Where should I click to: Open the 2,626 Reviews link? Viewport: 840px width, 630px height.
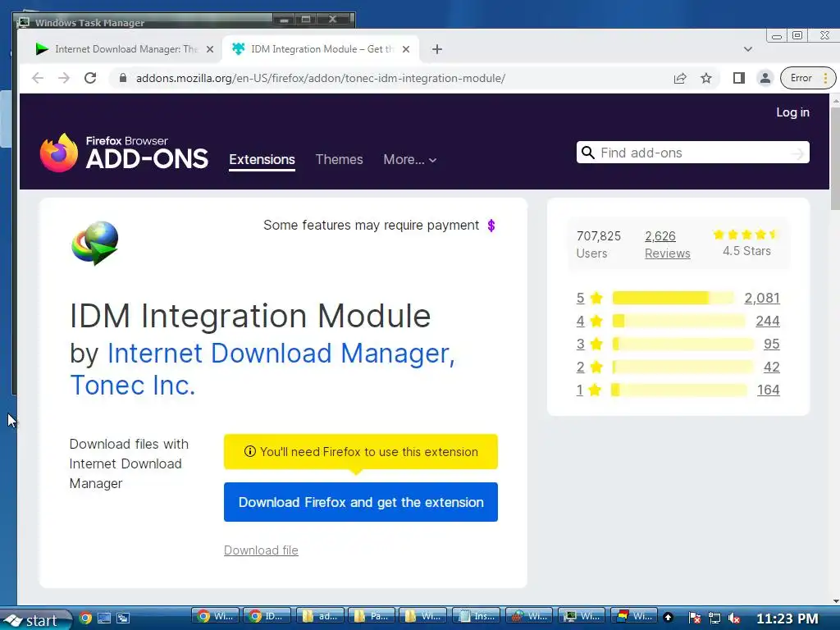tap(668, 244)
